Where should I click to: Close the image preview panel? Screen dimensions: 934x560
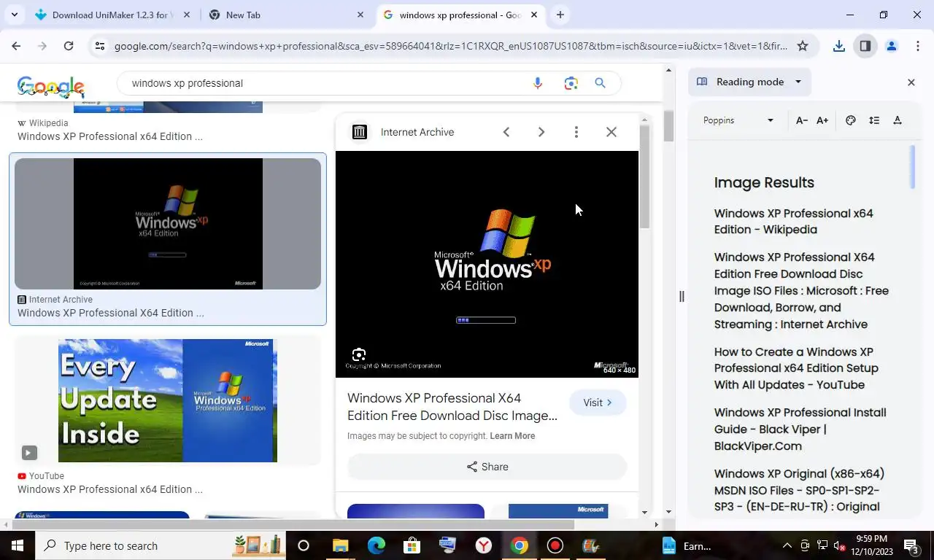pyautogui.click(x=611, y=132)
